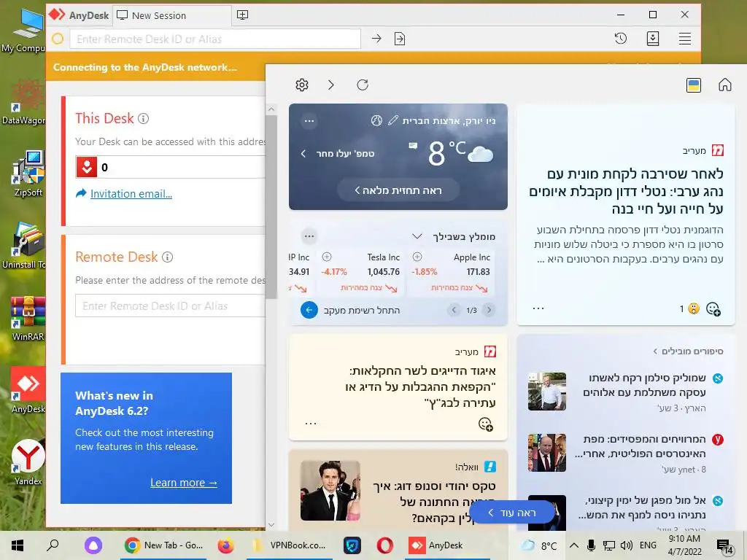Click the Ukraine flag icon in widget header
Screen dimensions: 747x560
tap(694, 85)
